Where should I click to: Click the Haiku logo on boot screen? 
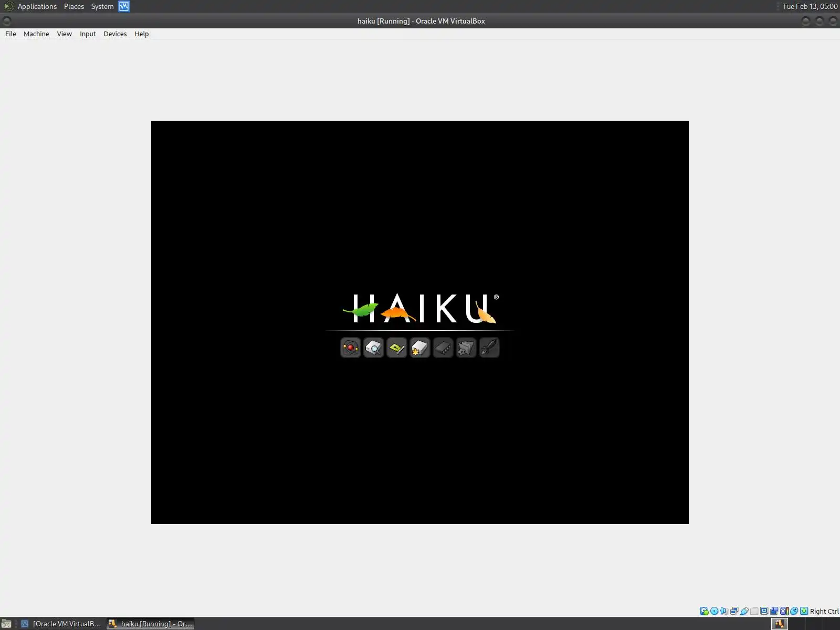(x=420, y=308)
